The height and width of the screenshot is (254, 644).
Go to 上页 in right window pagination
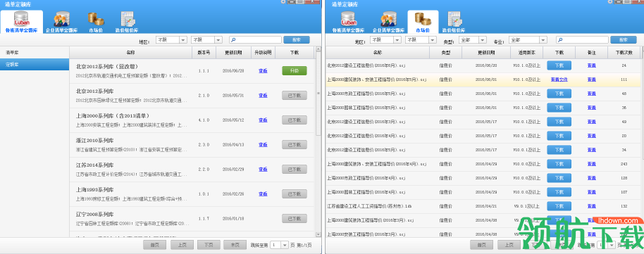pyautogui.click(x=509, y=245)
